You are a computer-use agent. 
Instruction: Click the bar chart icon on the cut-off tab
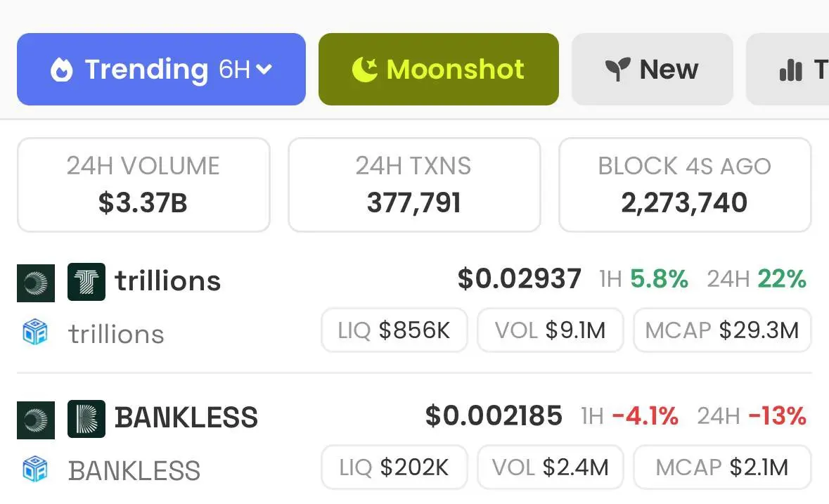pos(791,70)
